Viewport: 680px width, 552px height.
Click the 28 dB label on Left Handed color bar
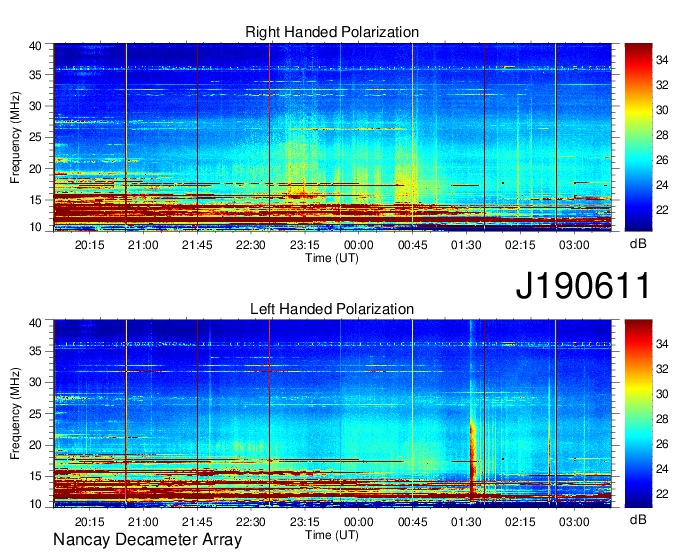[662, 419]
